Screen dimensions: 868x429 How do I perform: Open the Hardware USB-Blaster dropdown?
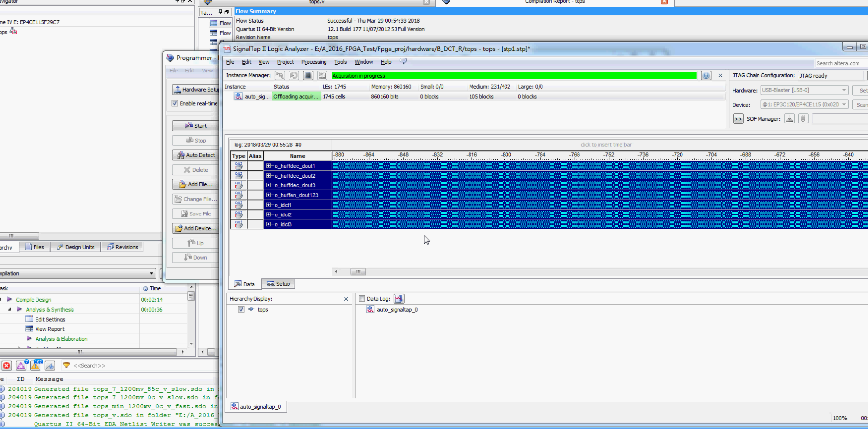click(x=804, y=90)
